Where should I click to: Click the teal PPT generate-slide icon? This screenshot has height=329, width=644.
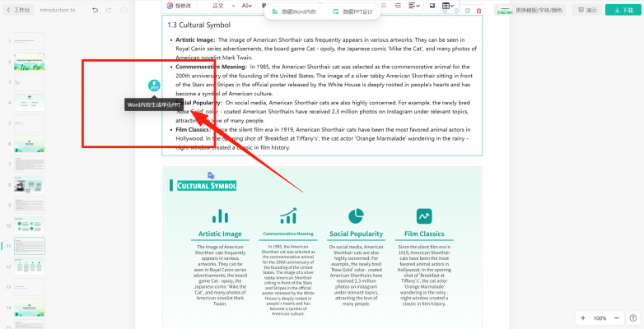click(155, 86)
